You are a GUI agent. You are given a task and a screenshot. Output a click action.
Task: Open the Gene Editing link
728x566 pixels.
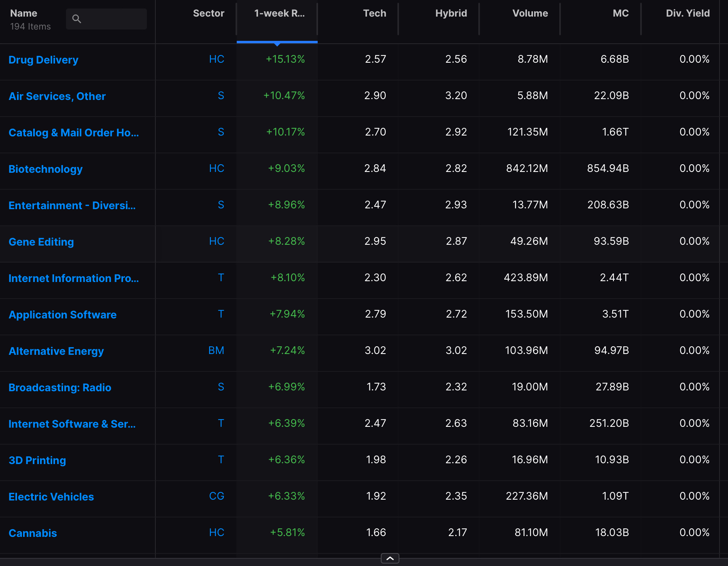[41, 242]
